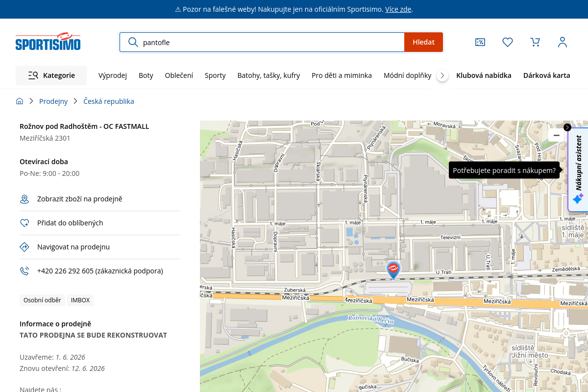The height and width of the screenshot is (392, 588).
Task: Open the shopping cart icon
Action: pos(535,42)
